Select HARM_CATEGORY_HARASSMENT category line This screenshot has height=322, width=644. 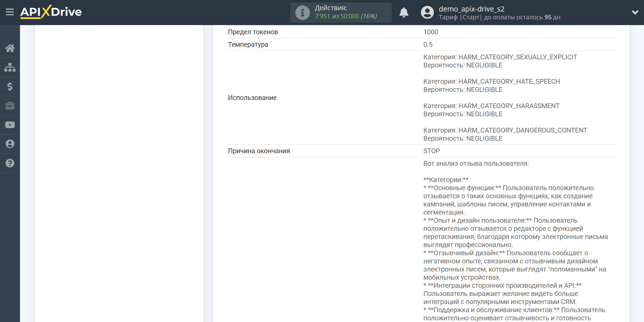[491, 106]
